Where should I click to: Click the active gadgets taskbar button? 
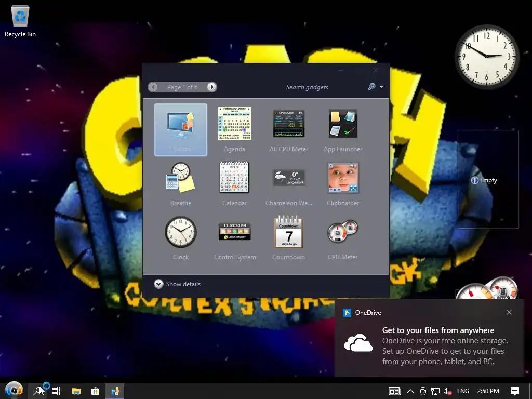coord(115,391)
